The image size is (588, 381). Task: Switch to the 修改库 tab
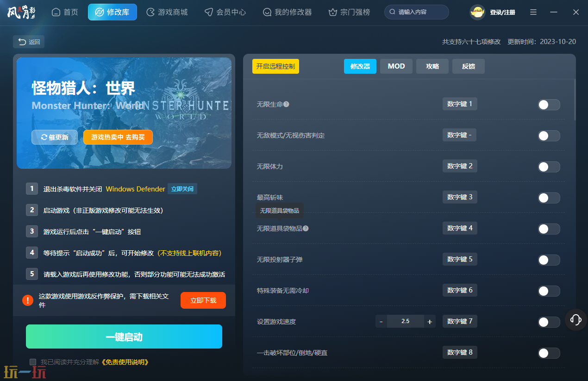113,12
